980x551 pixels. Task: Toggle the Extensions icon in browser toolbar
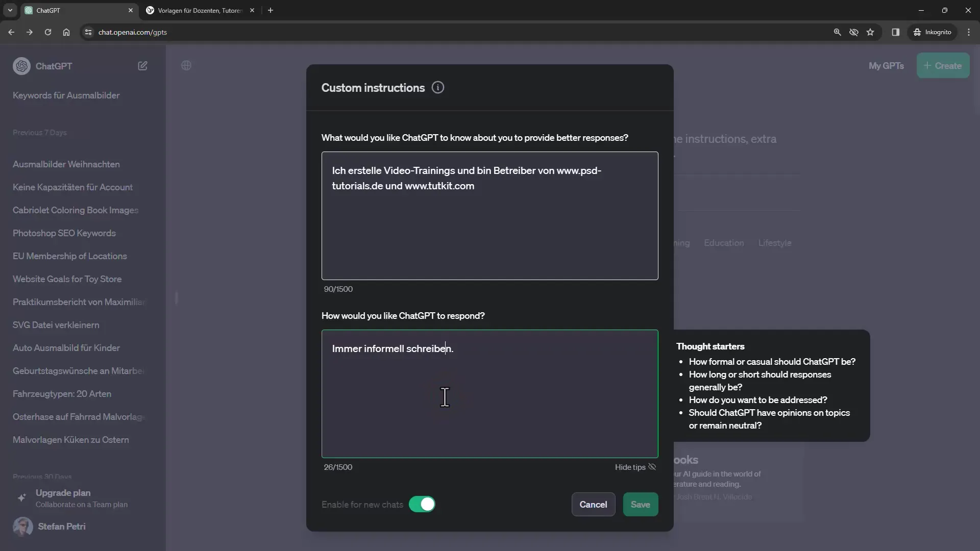click(896, 32)
